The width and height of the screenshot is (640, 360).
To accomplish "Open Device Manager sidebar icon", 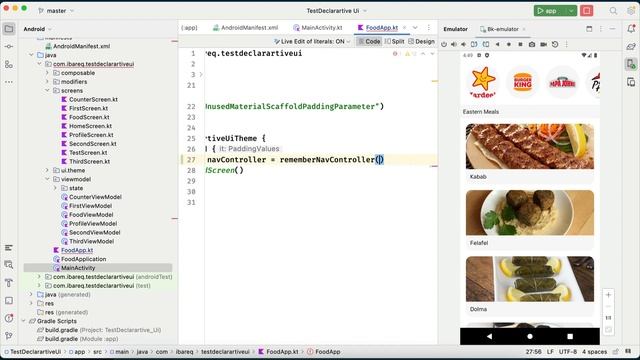I will coord(631,82).
